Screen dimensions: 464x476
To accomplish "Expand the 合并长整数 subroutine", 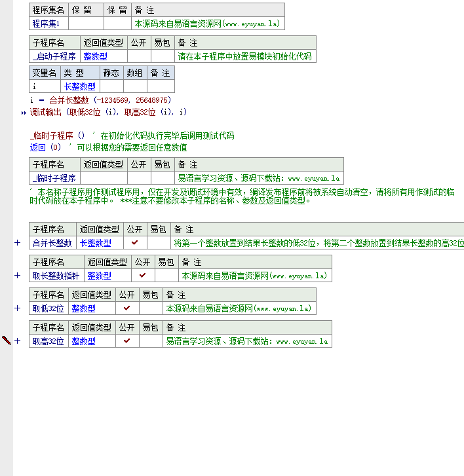I will tap(18, 243).
